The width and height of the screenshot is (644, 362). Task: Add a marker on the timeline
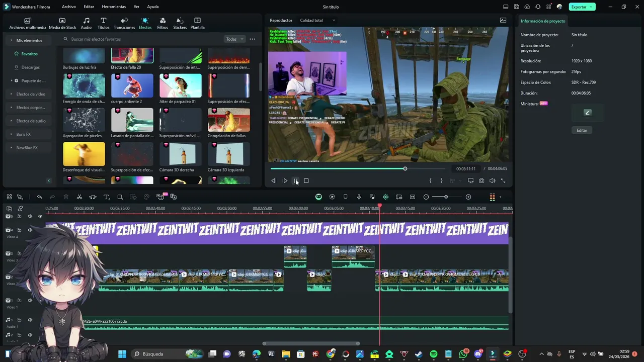345,197
